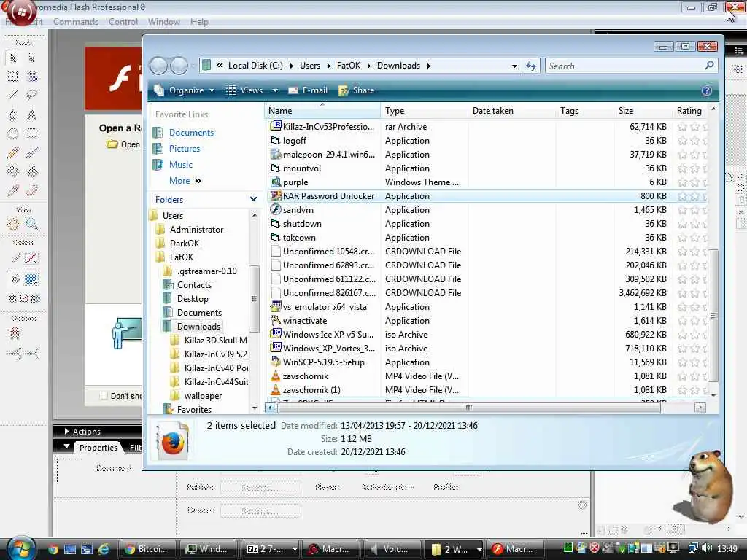Select the Contacts folder in tree

194,285
